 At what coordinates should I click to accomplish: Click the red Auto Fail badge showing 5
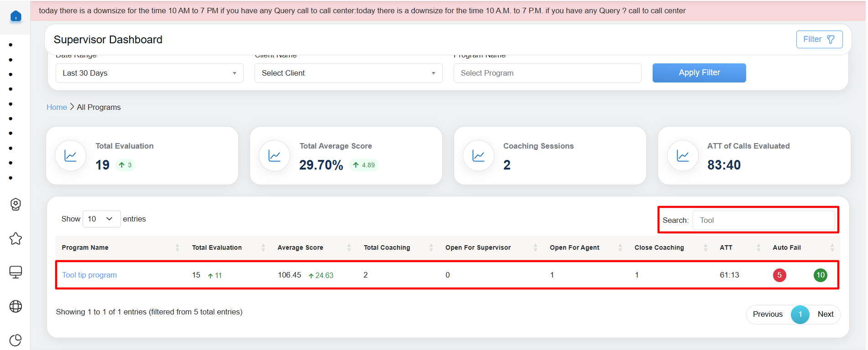pyautogui.click(x=779, y=275)
